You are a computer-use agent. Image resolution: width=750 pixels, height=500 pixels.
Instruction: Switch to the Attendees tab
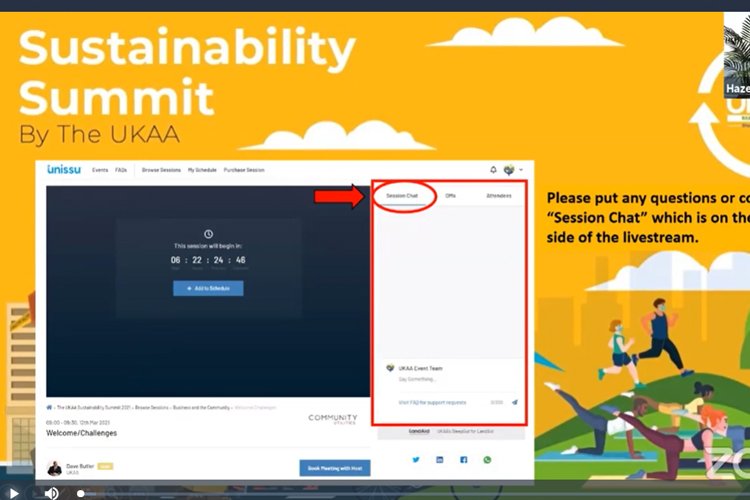pyautogui.click(x=499, y=196)
